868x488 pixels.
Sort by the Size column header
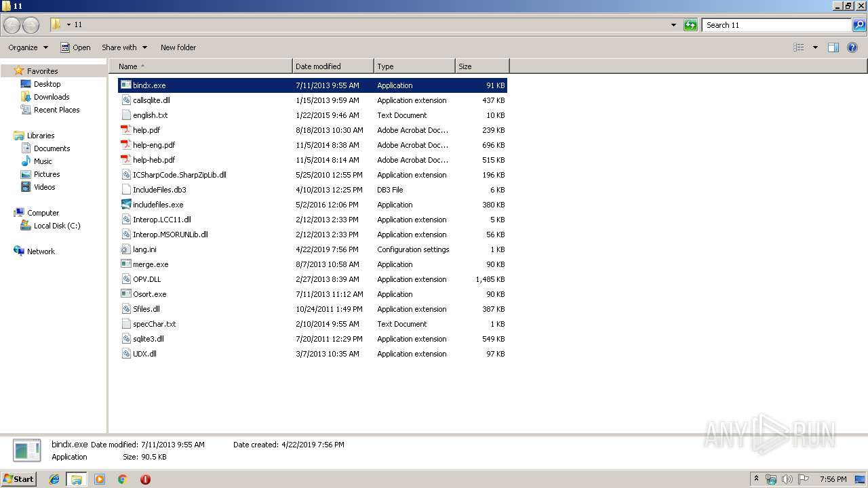tap(482, 66)
